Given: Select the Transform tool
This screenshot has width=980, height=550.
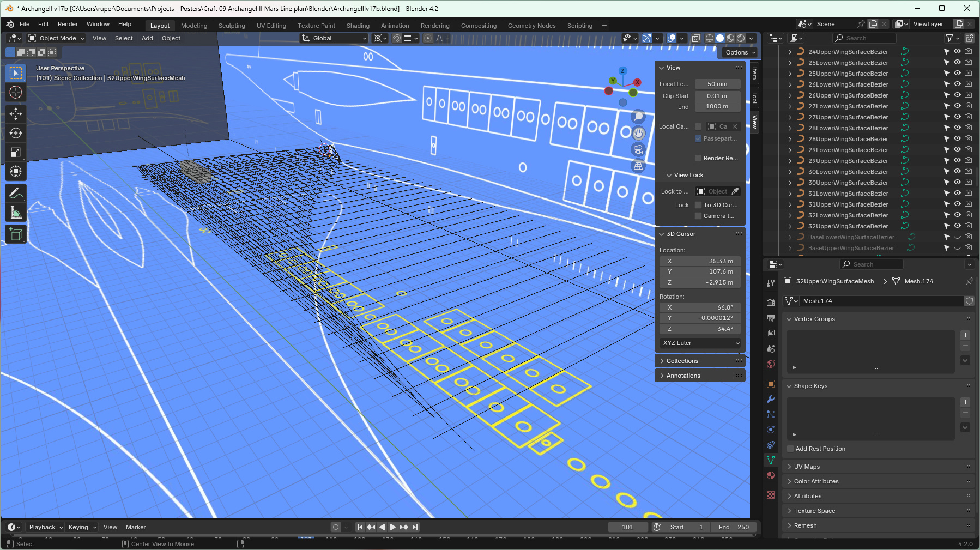Looking at the screenshot, I should 16,171.
